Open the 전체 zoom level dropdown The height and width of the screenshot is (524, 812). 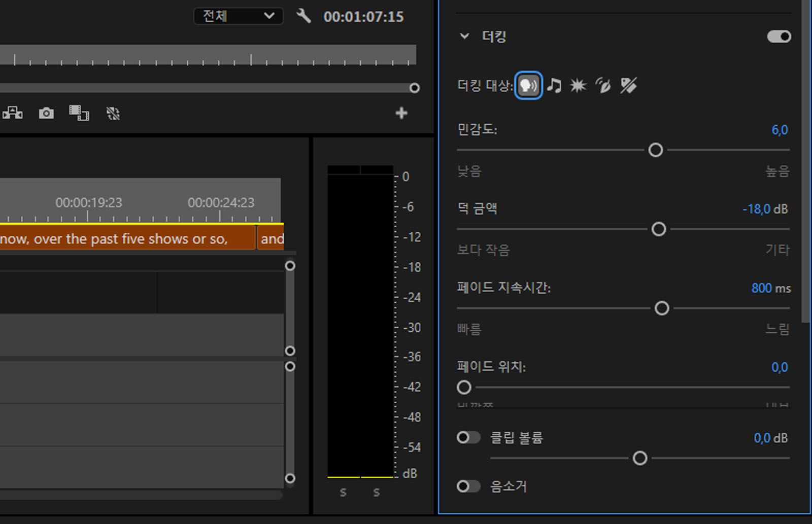[239, 16]
